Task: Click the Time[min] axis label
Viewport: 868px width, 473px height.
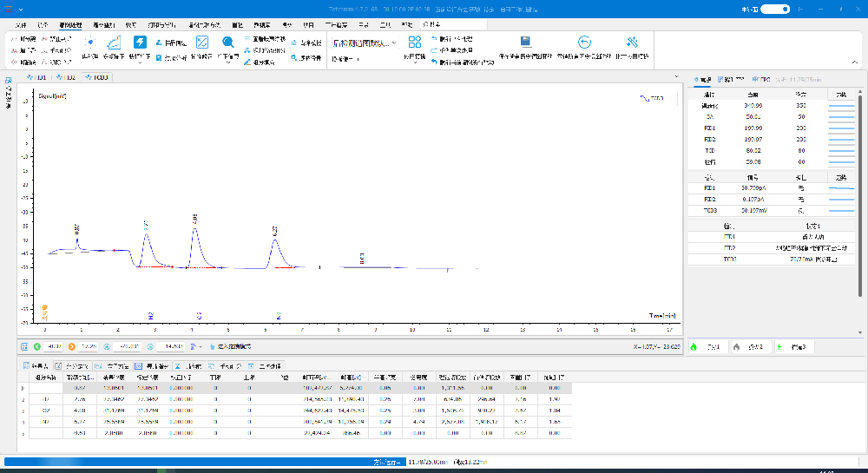Action: tap(662, 316)
